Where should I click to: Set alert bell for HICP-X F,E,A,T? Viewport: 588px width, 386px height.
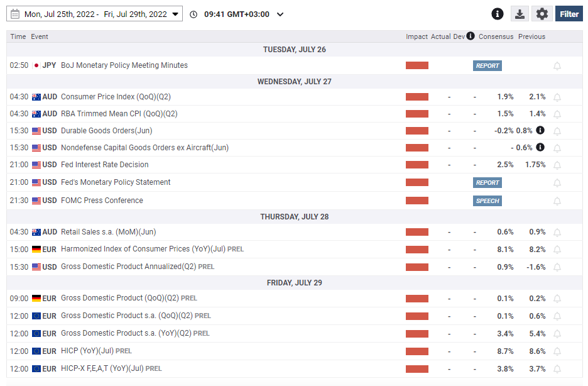557,370
